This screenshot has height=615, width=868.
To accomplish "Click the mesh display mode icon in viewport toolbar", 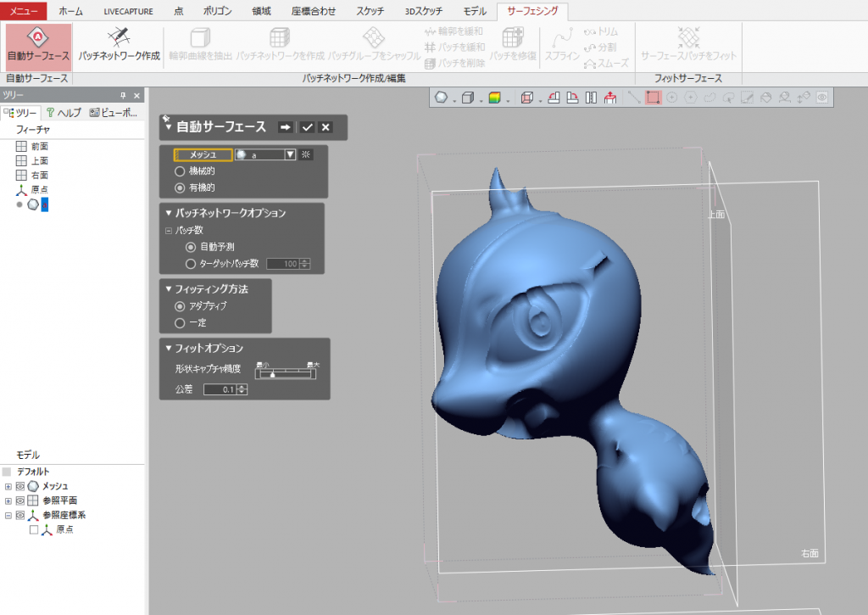I will (x=441, y=98).
